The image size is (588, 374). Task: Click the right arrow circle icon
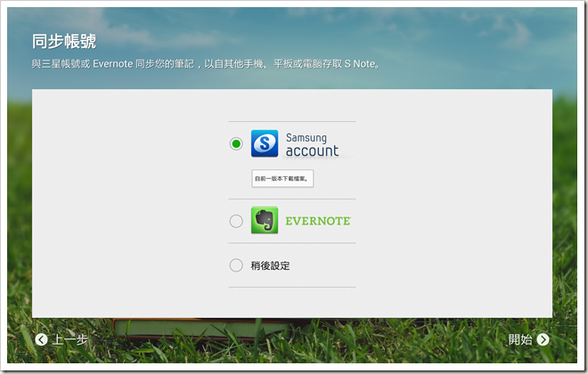coord(543,339)
